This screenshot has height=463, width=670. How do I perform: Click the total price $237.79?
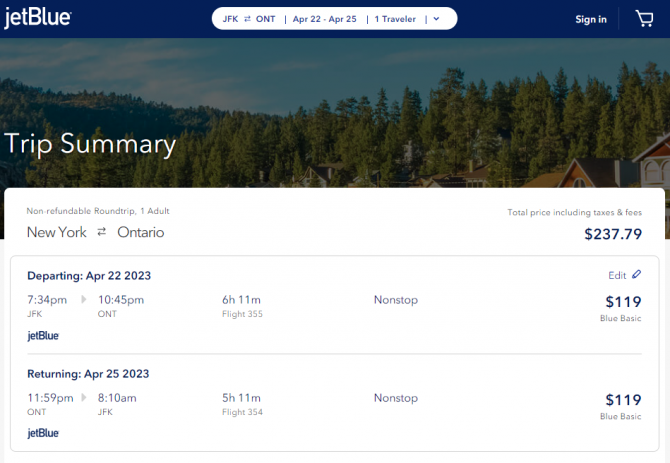pos(613,234)
